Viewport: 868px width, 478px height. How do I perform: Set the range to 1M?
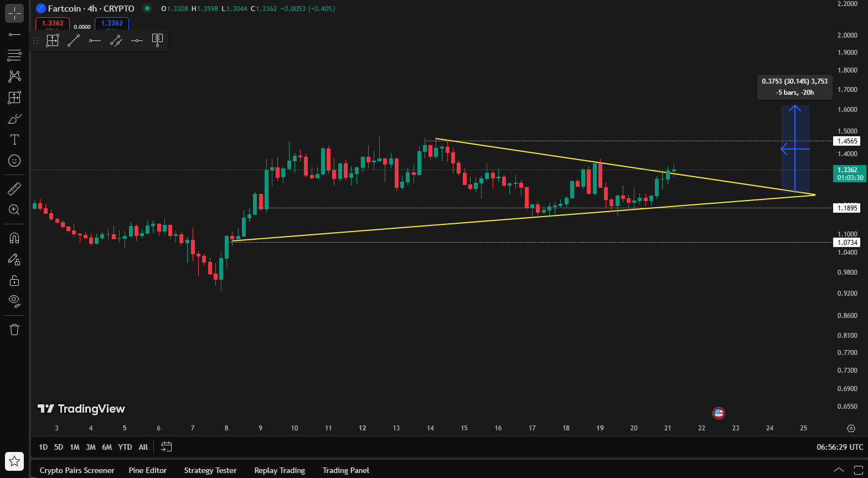click(74, 447)
